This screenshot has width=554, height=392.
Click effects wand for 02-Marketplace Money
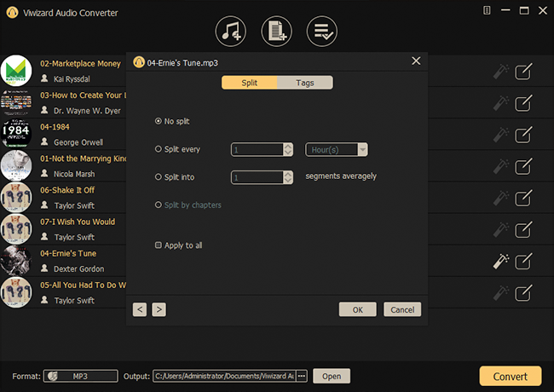click(501, 72)
